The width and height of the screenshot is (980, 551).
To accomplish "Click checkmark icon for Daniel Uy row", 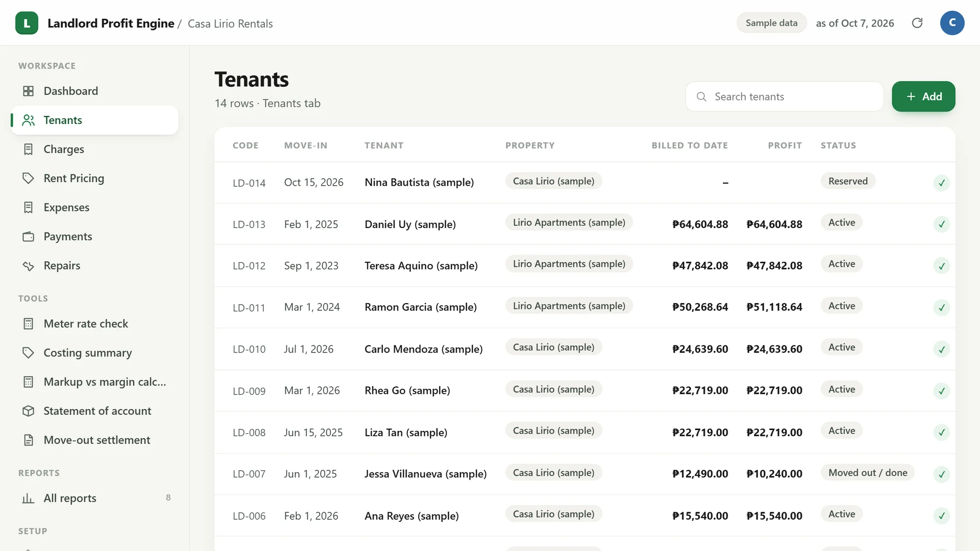I will click(x=942, y=224).
